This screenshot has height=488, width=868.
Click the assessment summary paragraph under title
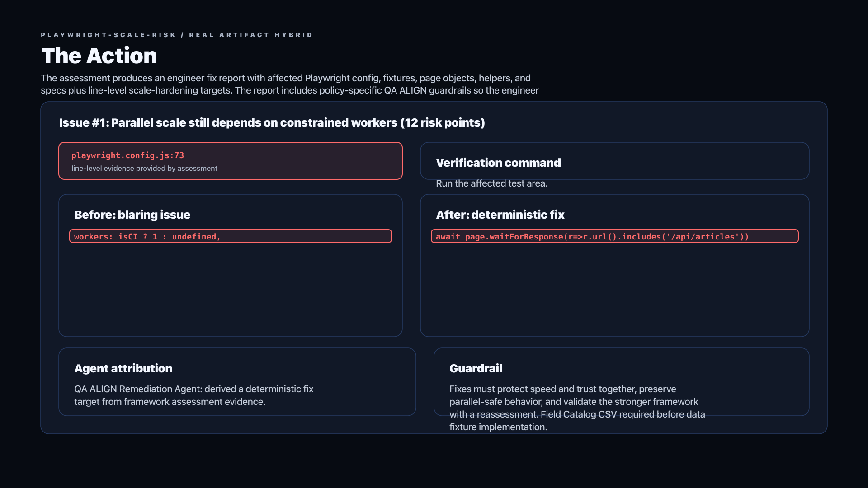pyautogui.click(x=290, y=84)
